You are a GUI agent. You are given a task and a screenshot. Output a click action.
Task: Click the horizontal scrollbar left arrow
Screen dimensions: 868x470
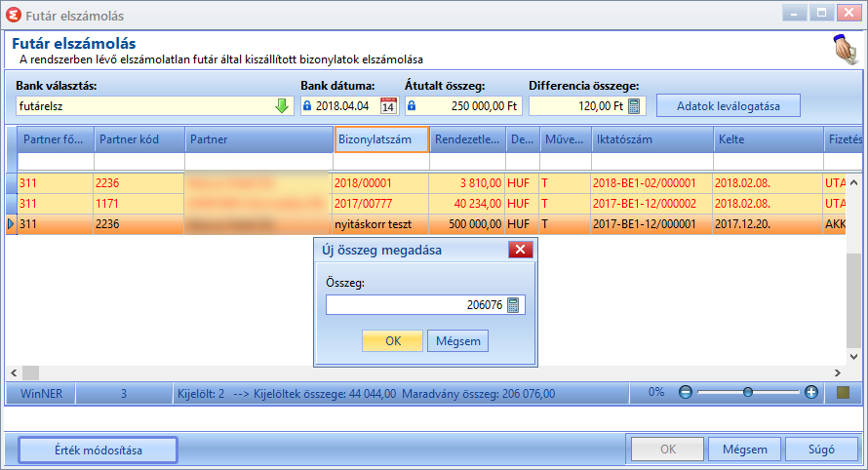pyautogui.click(x=14, y=372)
